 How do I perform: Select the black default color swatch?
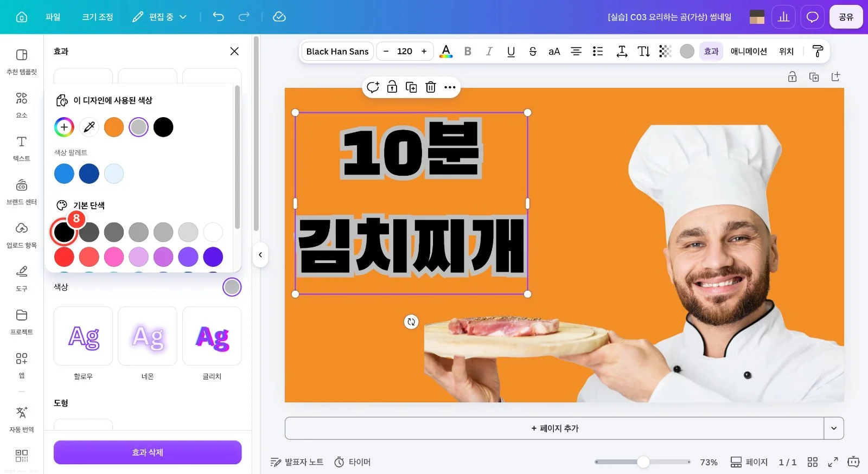[64, 232]
